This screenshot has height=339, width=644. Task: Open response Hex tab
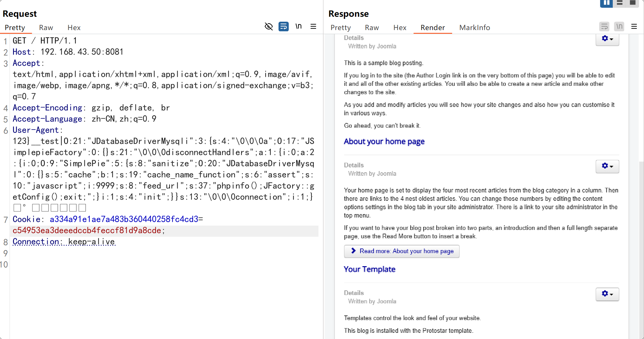pos(400,28)
